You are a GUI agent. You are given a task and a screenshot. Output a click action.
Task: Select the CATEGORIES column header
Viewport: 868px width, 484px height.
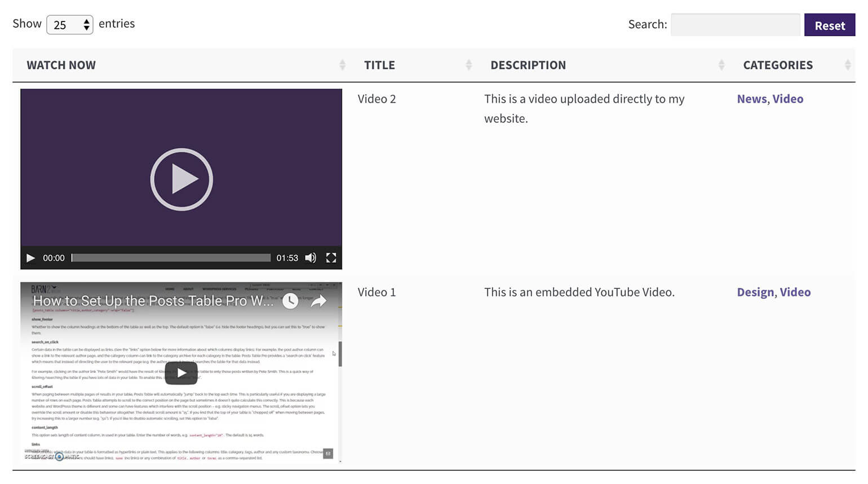tap(778, 65)
